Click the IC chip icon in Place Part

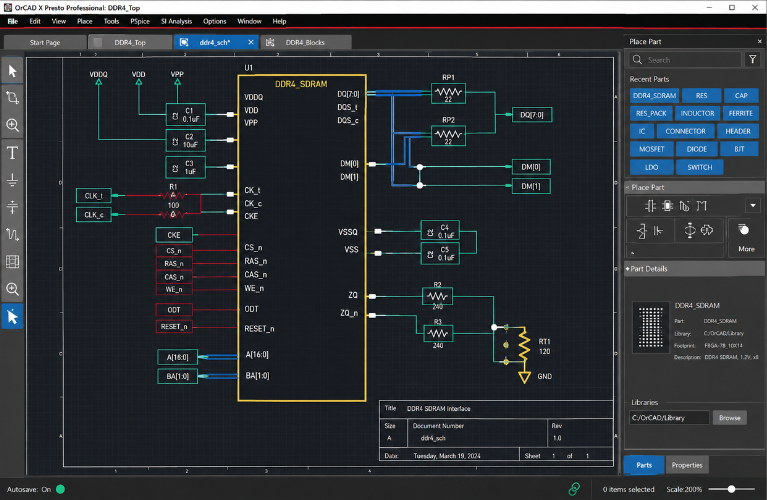[x=667, y=206]
